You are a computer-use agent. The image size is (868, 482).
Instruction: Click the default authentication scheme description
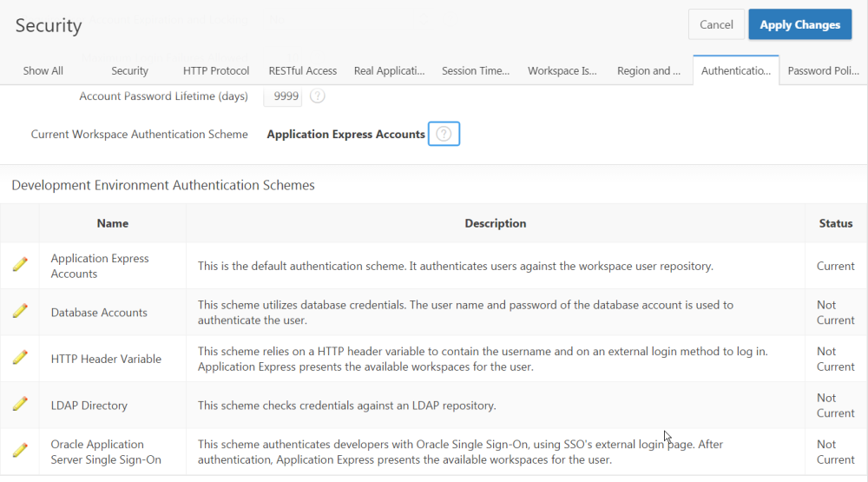tap(455, 266)
